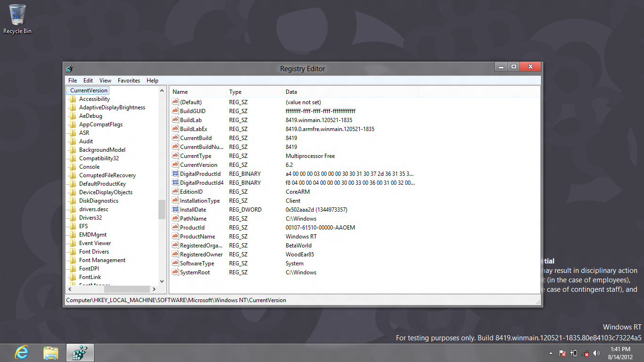Click the folder icon next to AeDebug
This screenshot has height=362, width=644.
pos(73,116)
